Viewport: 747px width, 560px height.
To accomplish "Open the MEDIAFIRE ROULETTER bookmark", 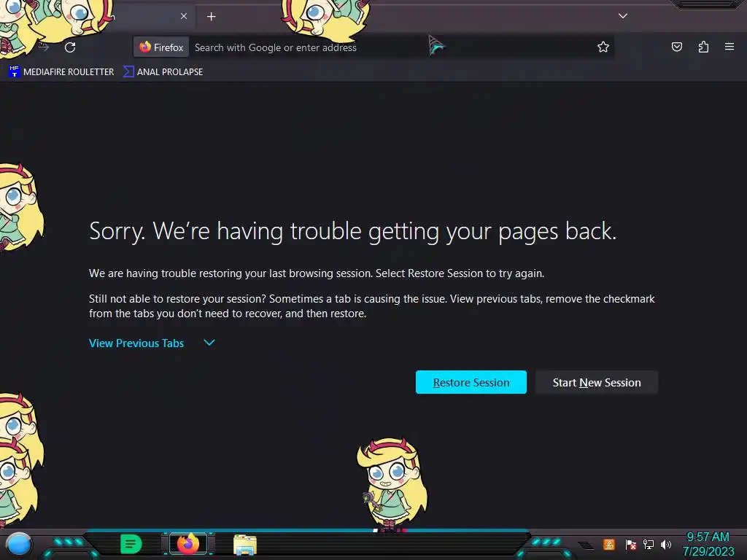I will point(61,72).
